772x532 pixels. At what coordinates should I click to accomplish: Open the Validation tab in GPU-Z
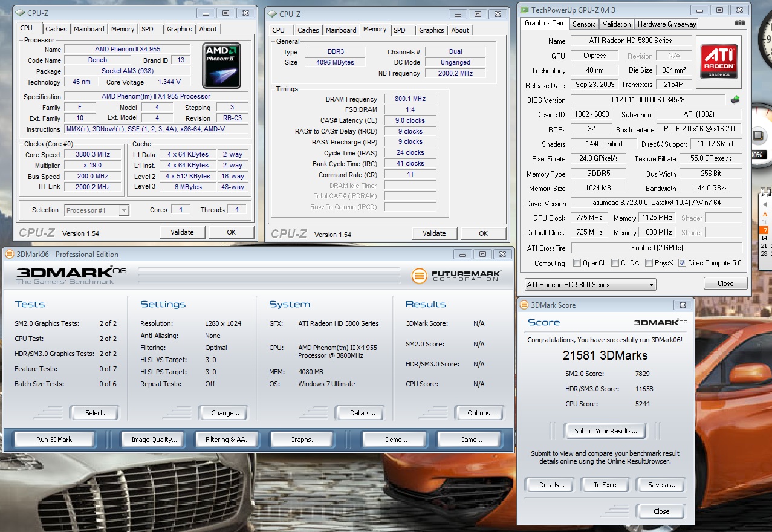pos(617,24)
